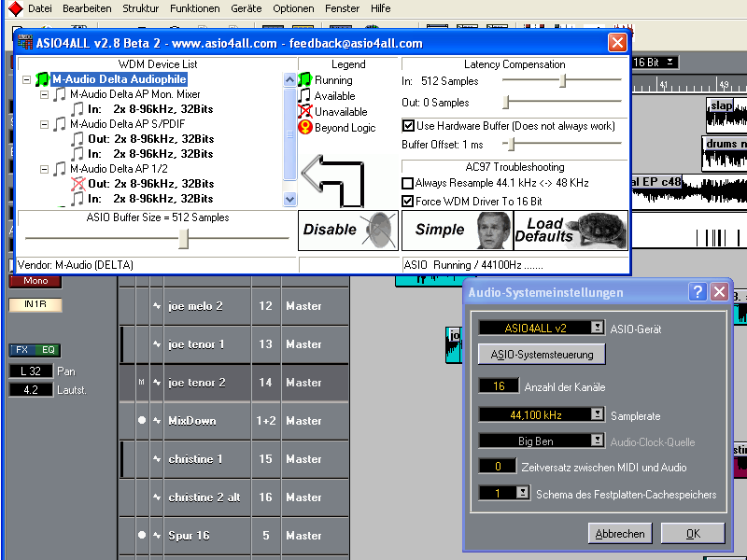Click the ASIO Buffer Size slider handle
Image resolution: width=747 pixels, height=560 pixels.
tap(183, 239)
